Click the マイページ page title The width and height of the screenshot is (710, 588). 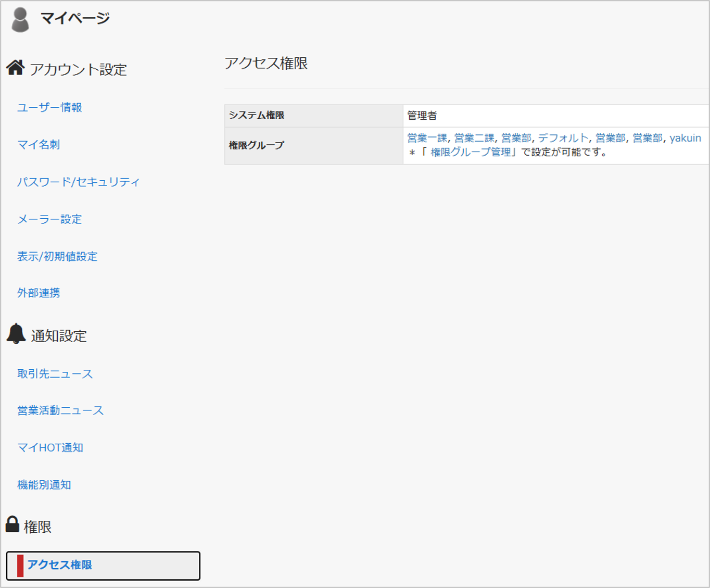click(75, 18)
